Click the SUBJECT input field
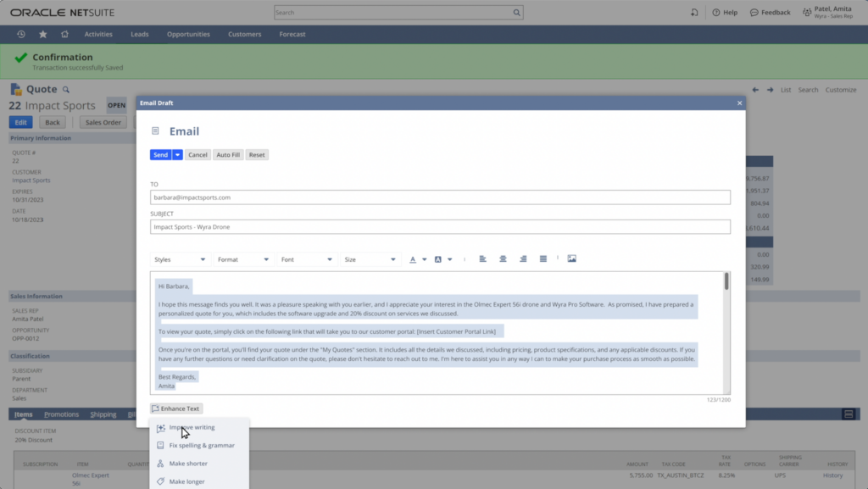This screenshot has height=489, width=868. (440, 226)
